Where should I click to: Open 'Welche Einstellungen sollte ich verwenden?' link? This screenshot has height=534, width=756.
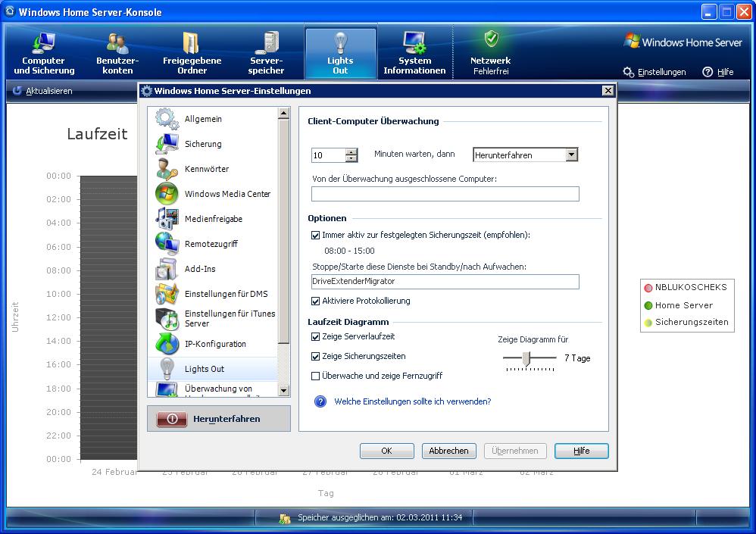pos(413,401)
